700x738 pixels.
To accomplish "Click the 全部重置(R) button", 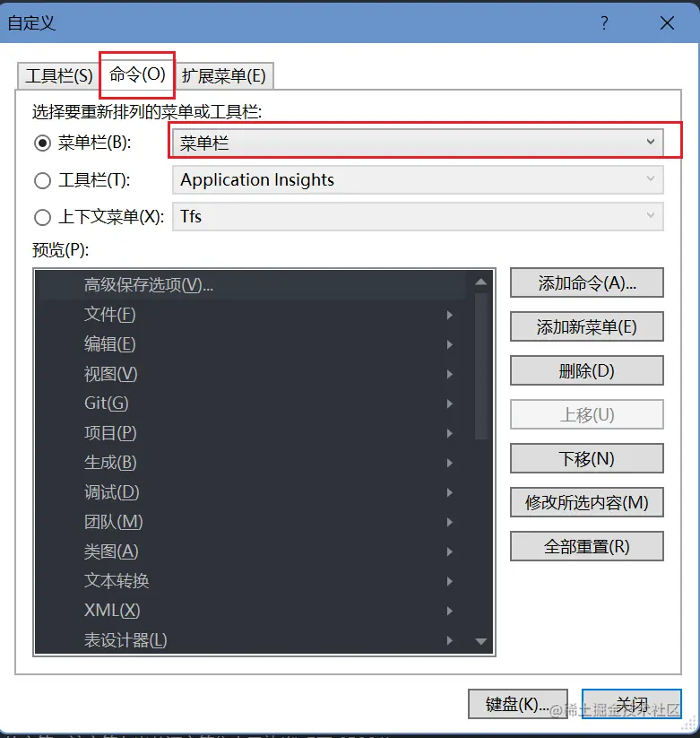I will pyautogui.click(x=587, y=546).
